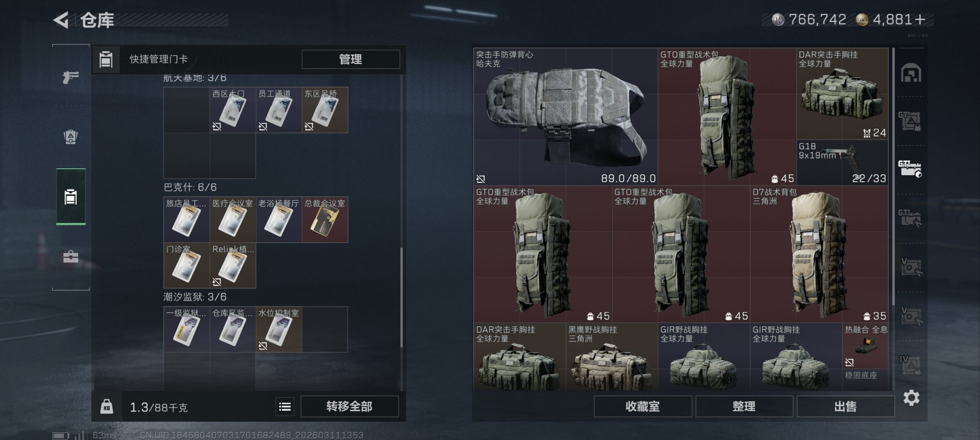Select the D7战术背包 backpack
The height and width of the screenshot is (440, 980).
tap(819, 255)
